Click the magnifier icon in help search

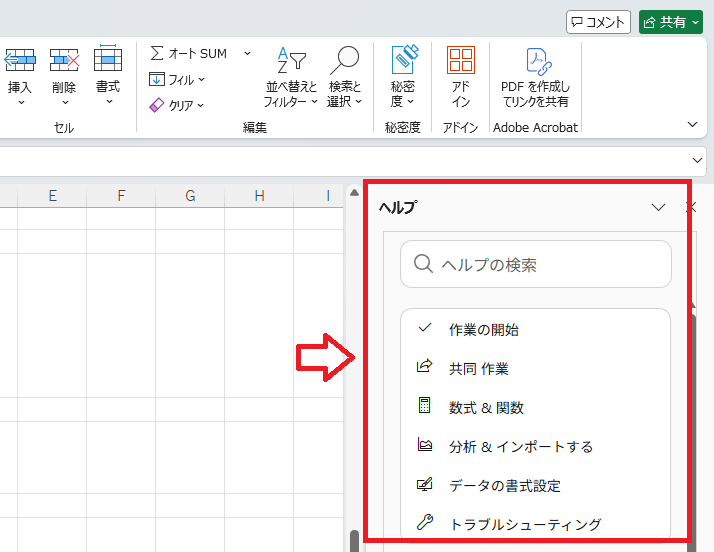(x=423, y=263)
